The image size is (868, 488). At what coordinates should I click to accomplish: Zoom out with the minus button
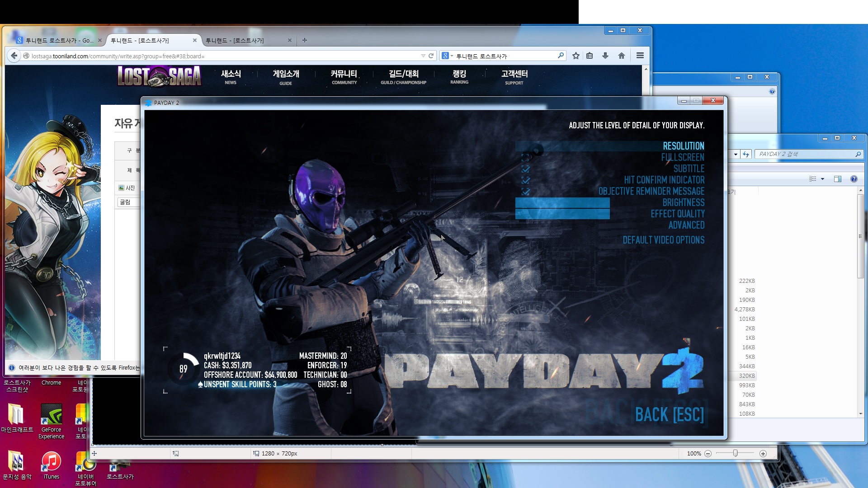pos(708,454)
